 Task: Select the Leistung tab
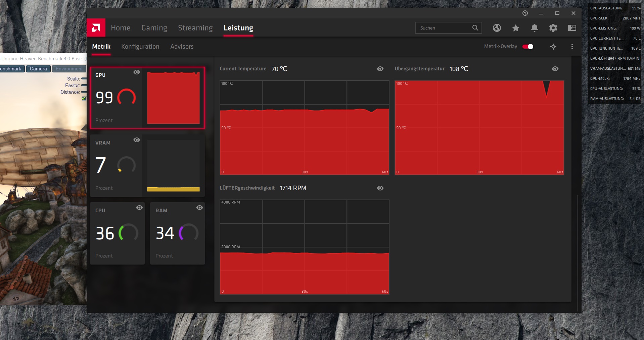click(238, 28)
